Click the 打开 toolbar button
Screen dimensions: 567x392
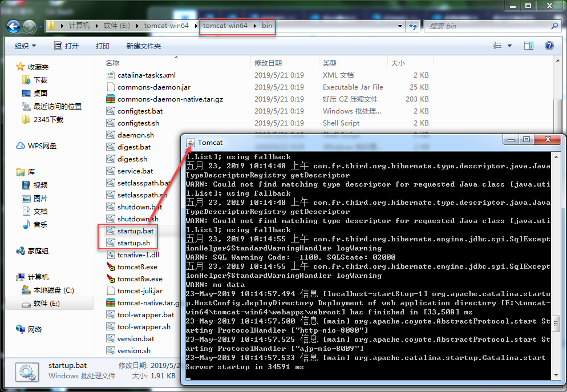67,46
